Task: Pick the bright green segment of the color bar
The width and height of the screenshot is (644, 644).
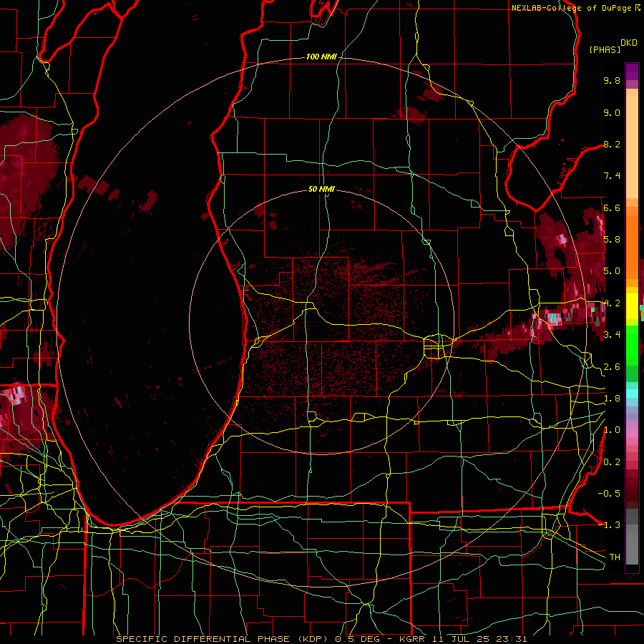Action: [632, 345]
